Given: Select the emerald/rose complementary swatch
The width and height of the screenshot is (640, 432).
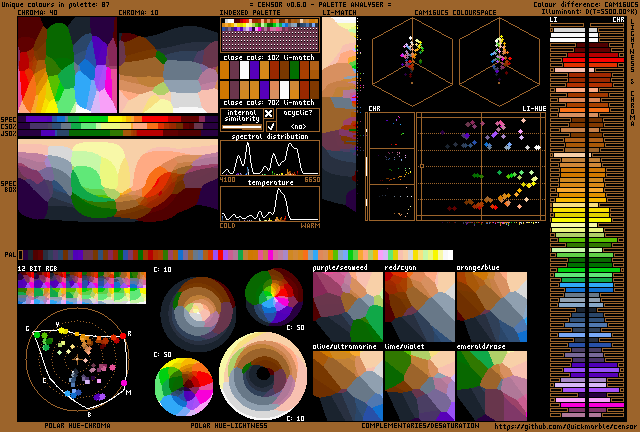Looking at the screenshot, I should coord(491,385).
